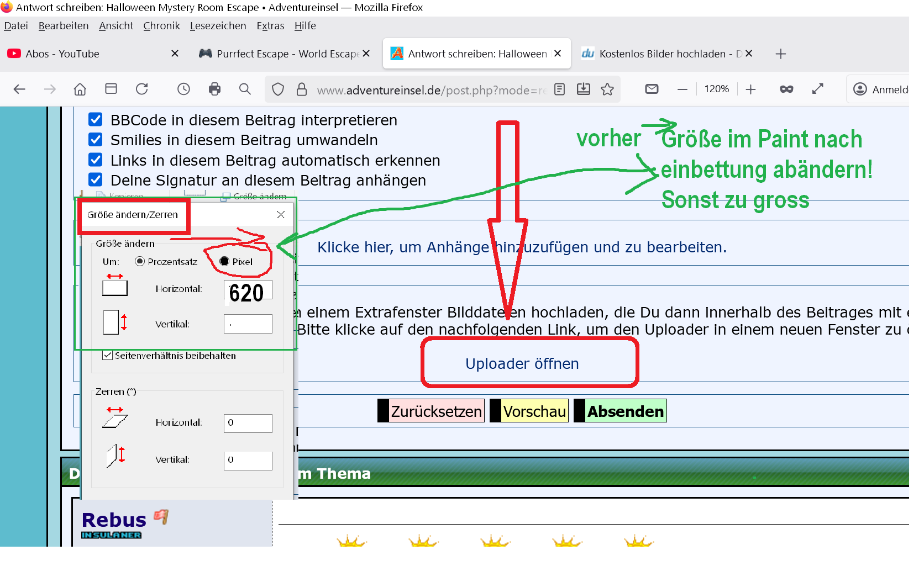Expand the attachments section 'Klicke hier, um Anhänge'
This screenshot has height=582, width=924.
(x=521, y=247)
